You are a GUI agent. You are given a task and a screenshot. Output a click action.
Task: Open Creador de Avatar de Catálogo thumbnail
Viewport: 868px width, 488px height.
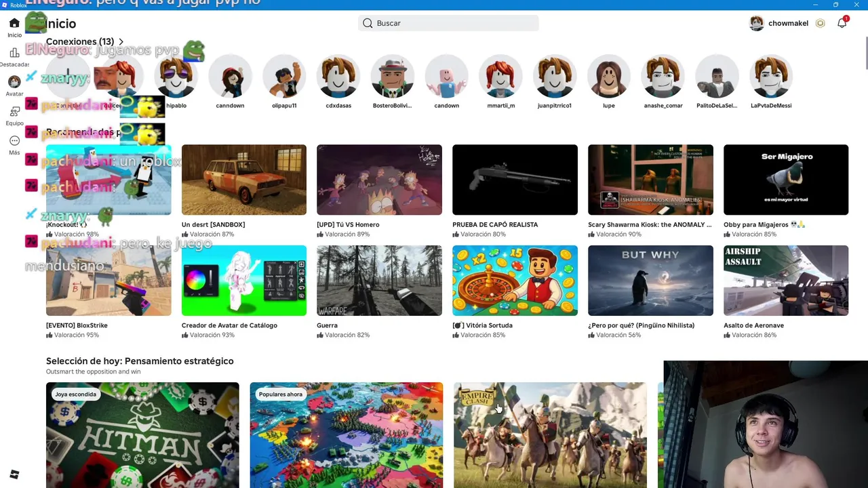pos(244,281)
